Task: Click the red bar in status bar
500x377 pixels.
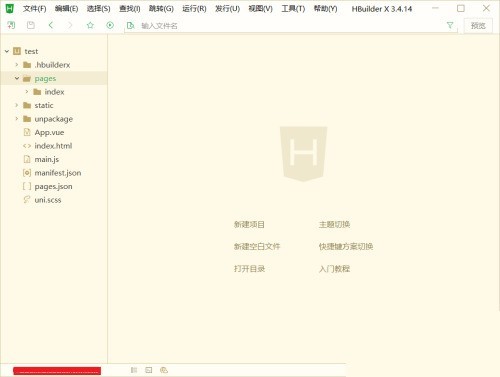Action: [57, 371]
